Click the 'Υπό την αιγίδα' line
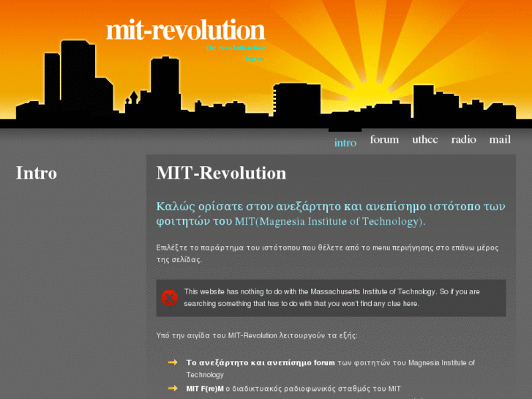This screenshot has height=399, width=532. [x=257, y=335]
